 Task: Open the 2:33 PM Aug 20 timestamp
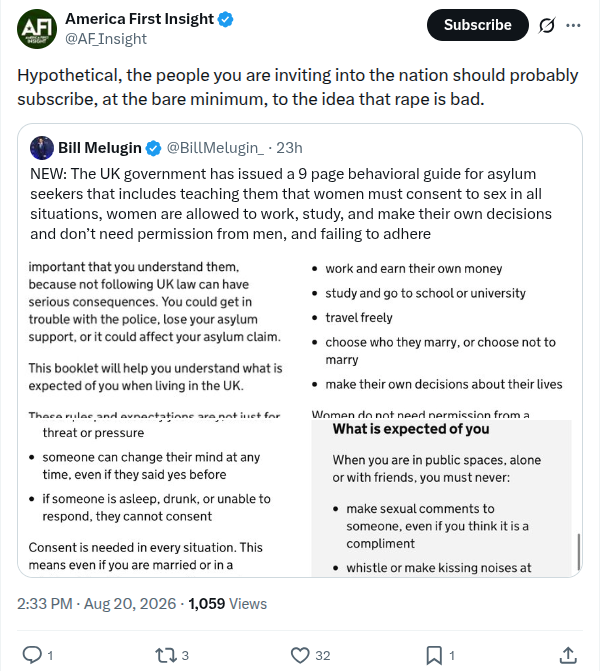pos(96,604)
